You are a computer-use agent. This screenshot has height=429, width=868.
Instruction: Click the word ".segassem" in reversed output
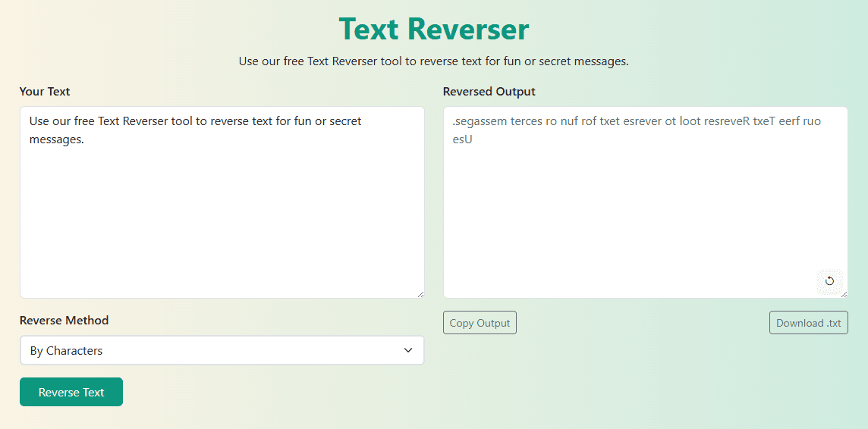coord(479,121)
